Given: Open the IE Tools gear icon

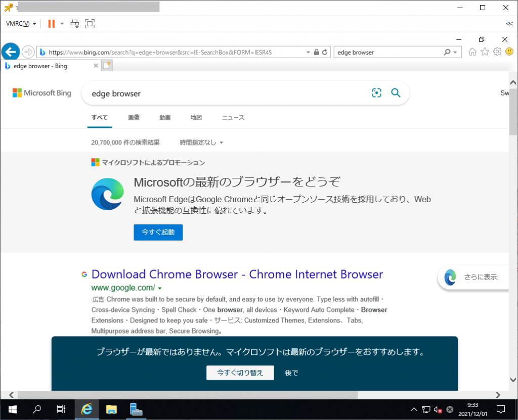Looking at the screenshot, I should coord(497,52).
